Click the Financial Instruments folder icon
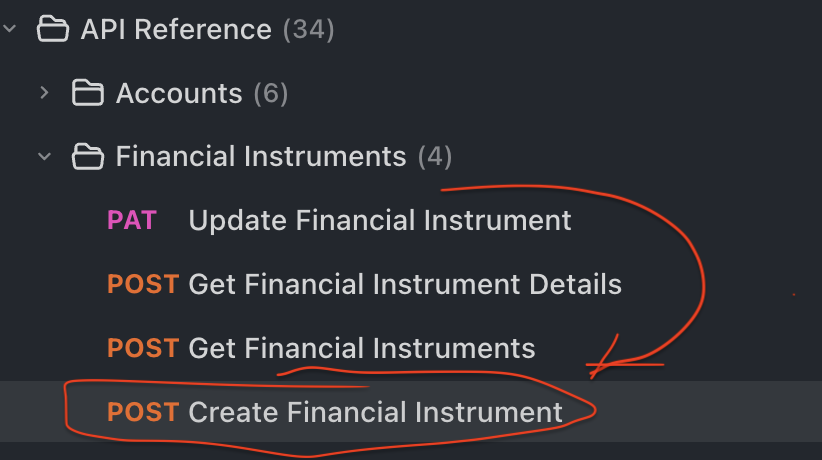 (88, 156)
